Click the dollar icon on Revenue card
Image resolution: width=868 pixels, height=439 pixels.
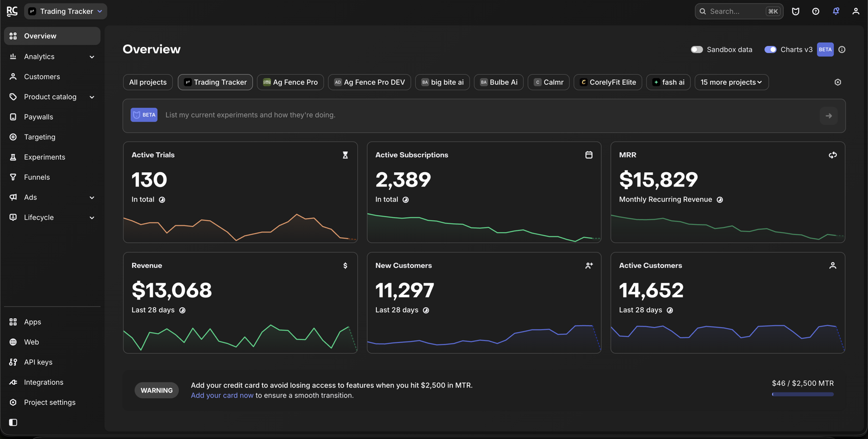tap(345, 266)
